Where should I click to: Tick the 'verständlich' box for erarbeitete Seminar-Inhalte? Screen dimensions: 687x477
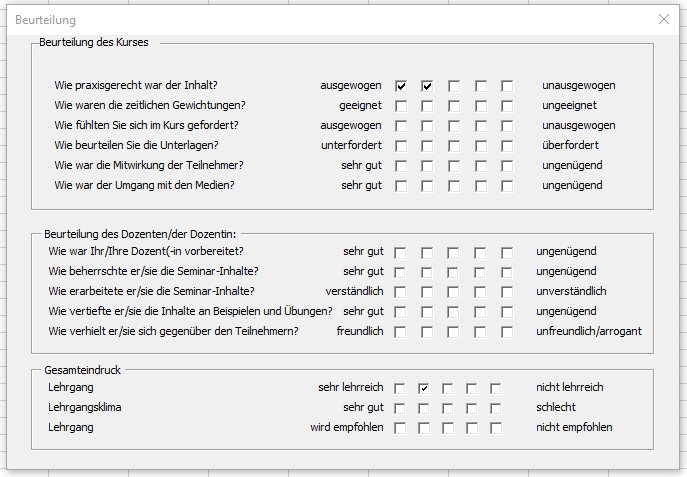(400, 292)
